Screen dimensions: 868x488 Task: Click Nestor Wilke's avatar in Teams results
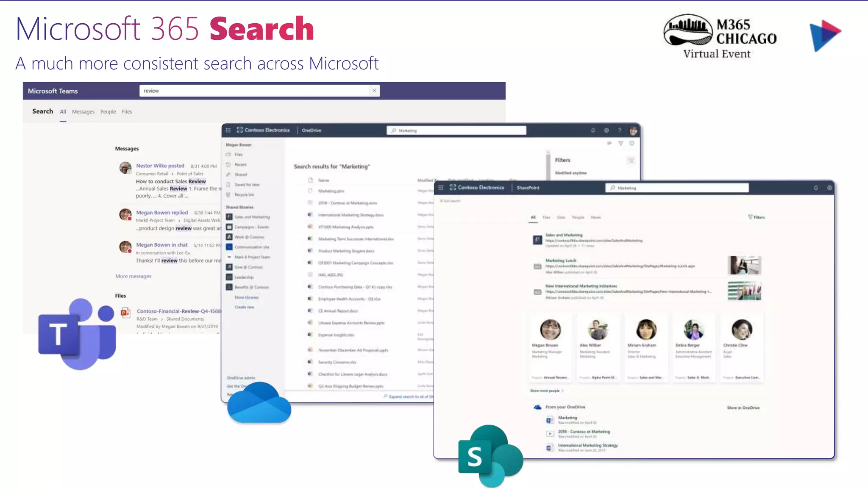125,168
